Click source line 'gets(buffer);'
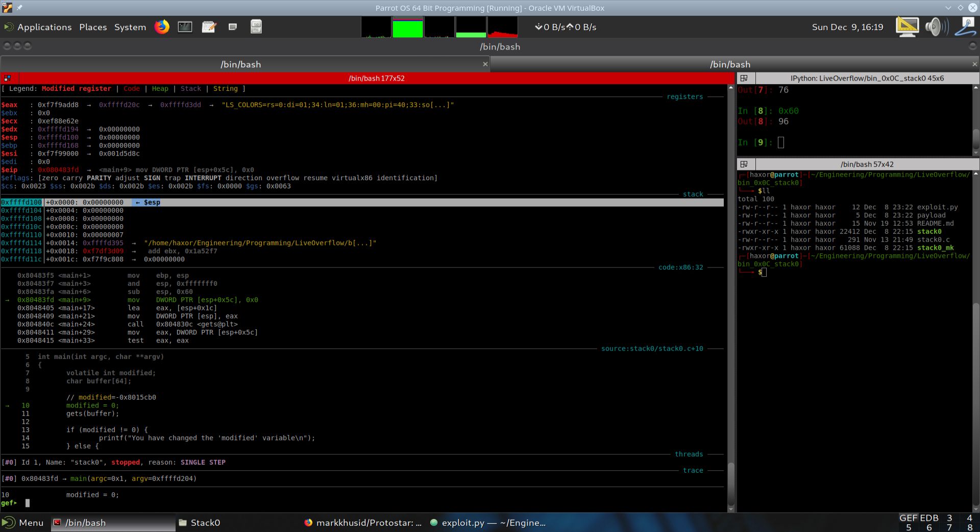980x532 pixels. 92,414
